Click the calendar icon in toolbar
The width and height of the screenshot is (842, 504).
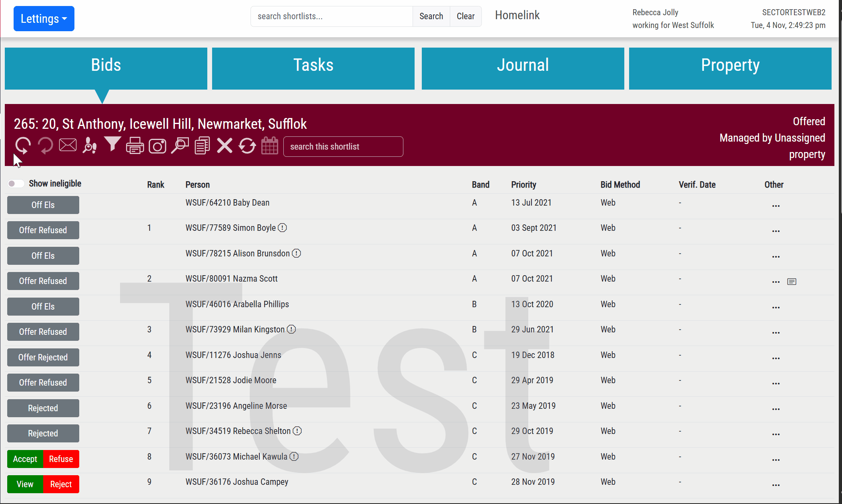point(270,146)
